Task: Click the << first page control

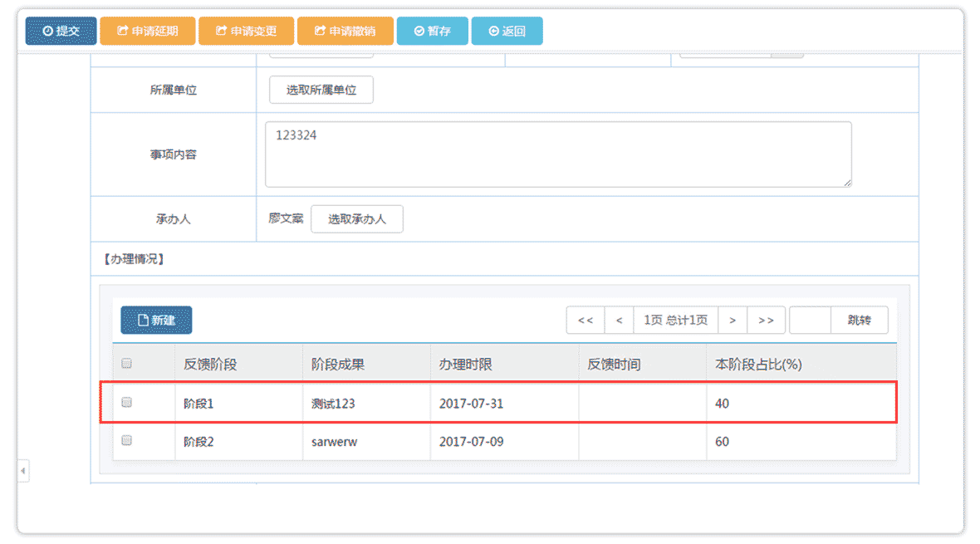Action: [x=585, y=320]
